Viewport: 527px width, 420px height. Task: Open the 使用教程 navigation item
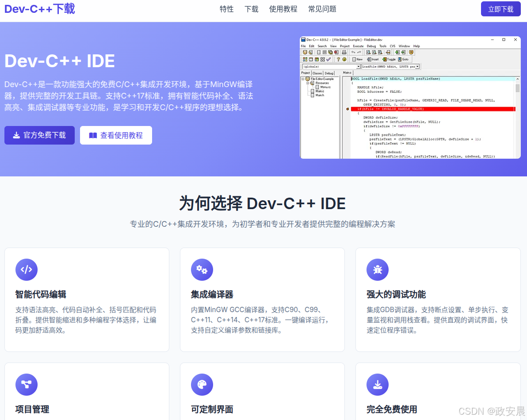tap(283, 9)
